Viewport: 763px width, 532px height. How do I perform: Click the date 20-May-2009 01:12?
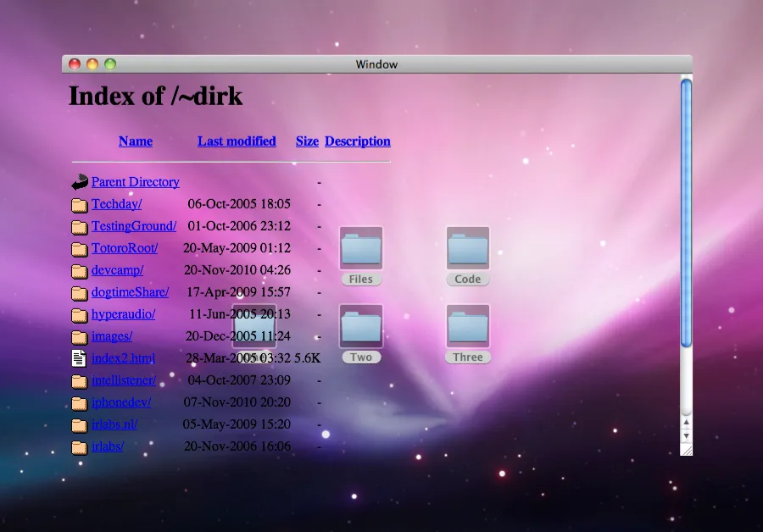tap(237, 248)
